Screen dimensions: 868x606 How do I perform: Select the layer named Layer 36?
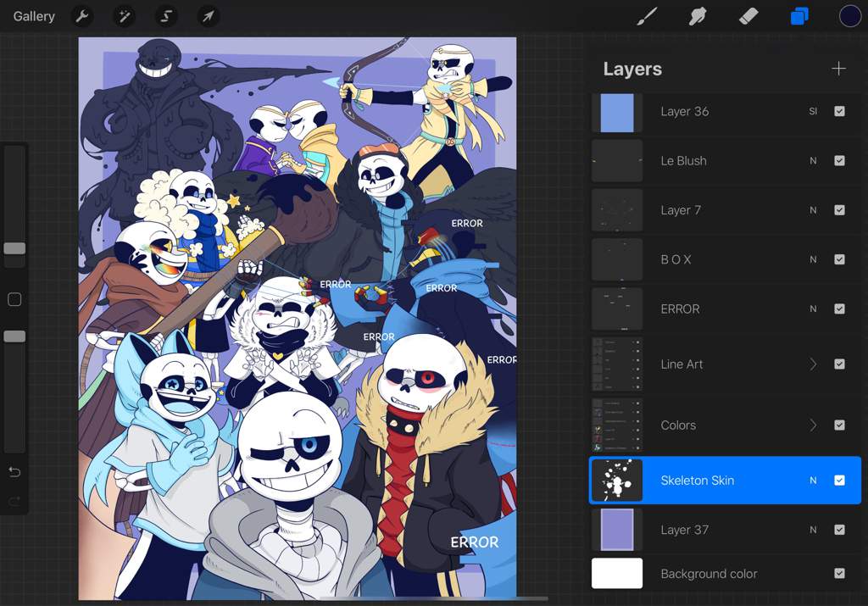point(684,111)
